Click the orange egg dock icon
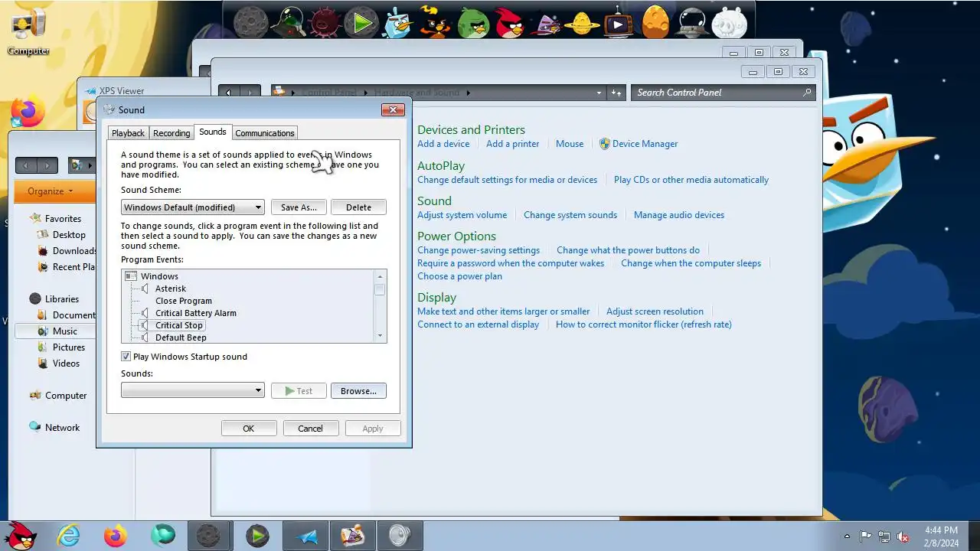This screenshot has width=980, height=551. click(x=655, y=22)
